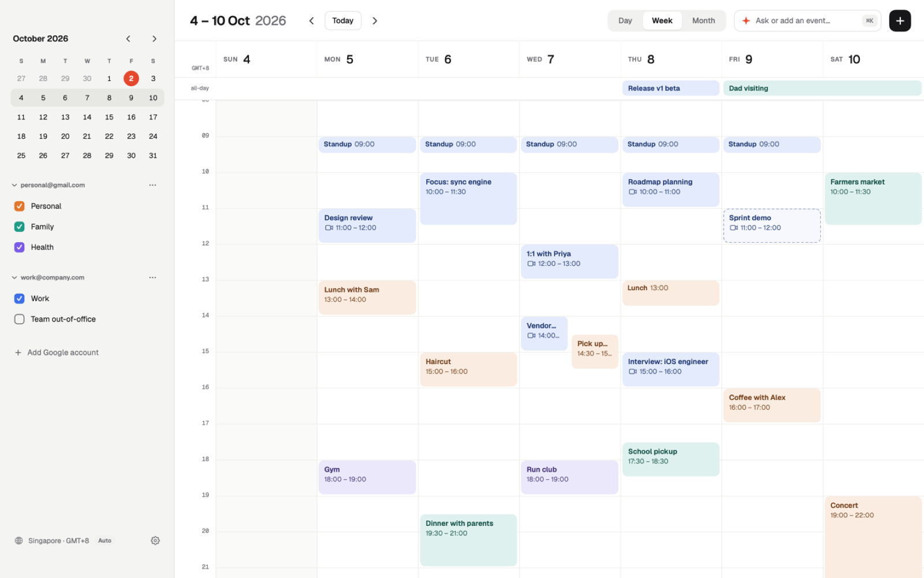Click the video icon on Design review event
This screenshot has height=578, width=924.
[329, 228]
